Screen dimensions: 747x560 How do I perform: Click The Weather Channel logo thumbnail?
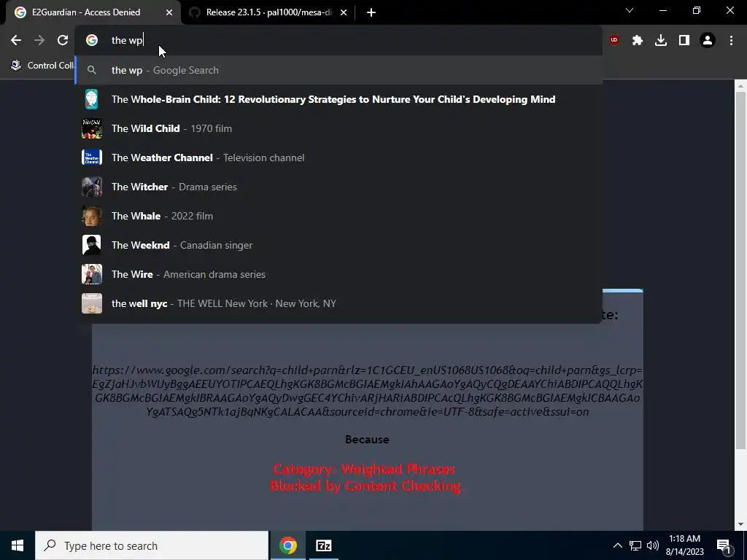pyautogui.click(x=91, y=157)
